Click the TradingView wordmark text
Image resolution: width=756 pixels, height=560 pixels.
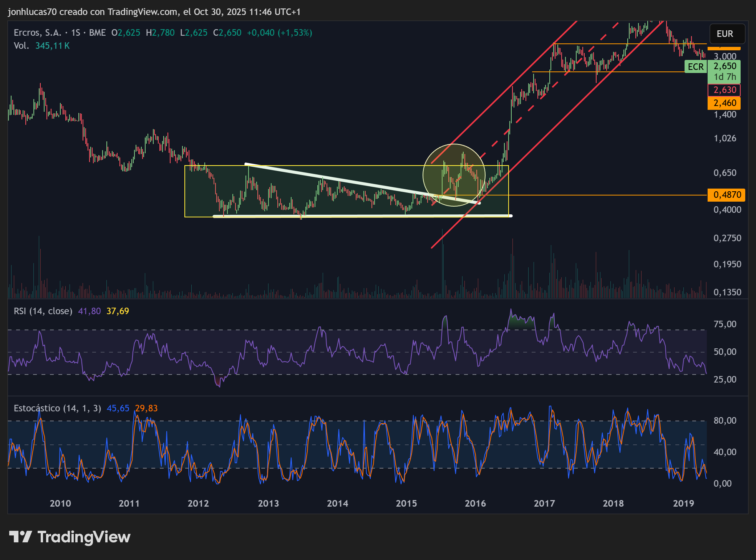click(84, 537)
